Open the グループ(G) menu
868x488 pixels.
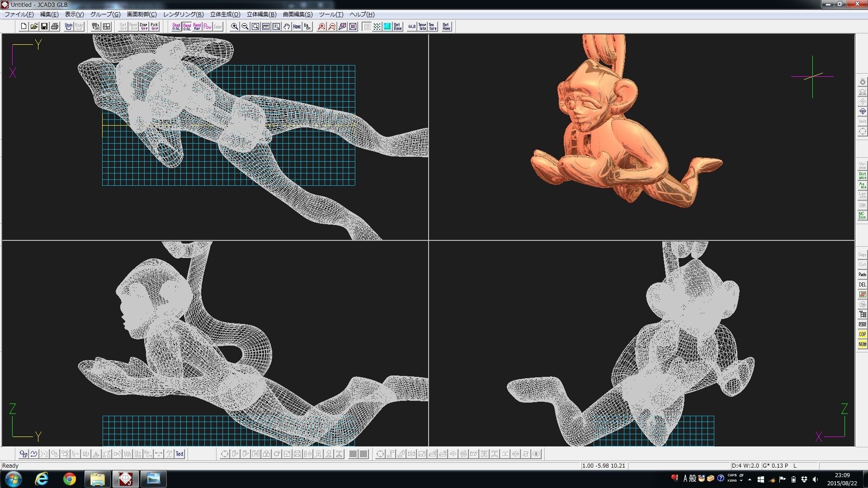(x=105, y=14)
